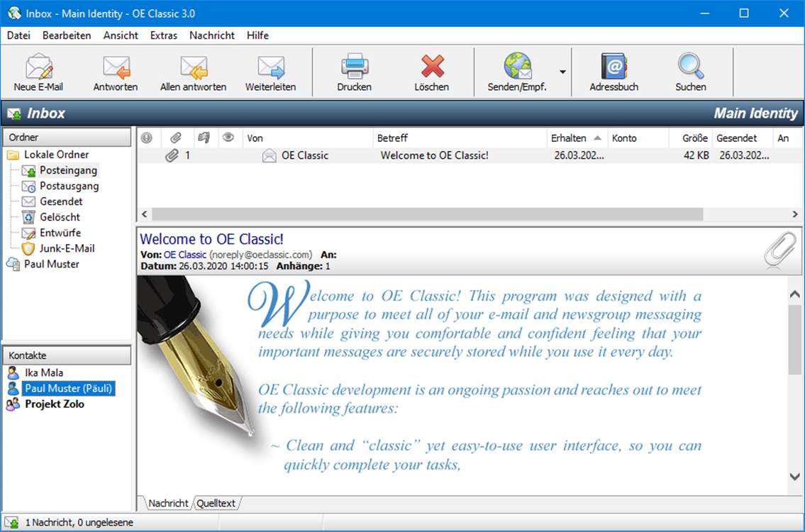This screenshot has width=805, height=532.
Task: Click the preview pane vertical scrollbar thumb
Action: 795,340
